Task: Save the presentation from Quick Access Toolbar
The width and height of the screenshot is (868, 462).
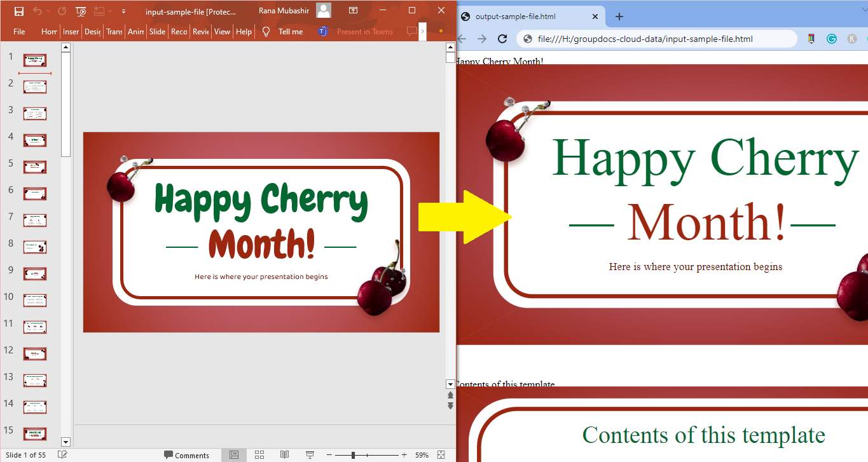Action: pos(19,10)
